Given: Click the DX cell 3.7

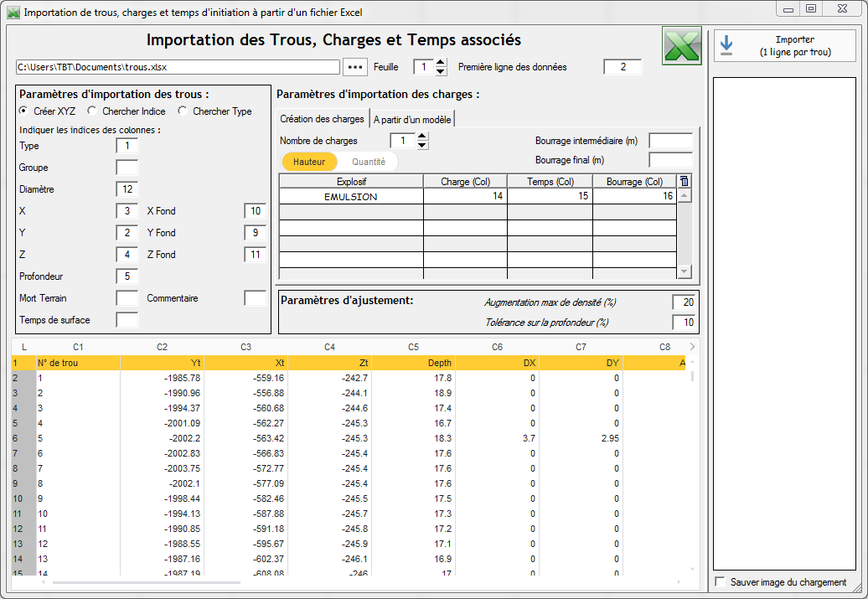Looking at the screenshot, I should [x=497, y=438].
